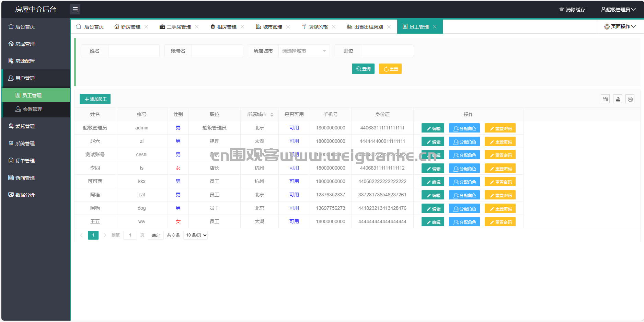Collapse 用户管理 sidebar menu
The height and width of the screenshot is (322, 644).
[36, 78]
